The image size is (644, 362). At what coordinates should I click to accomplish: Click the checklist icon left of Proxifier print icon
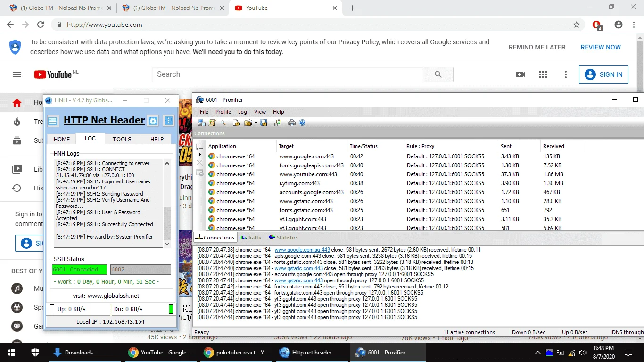(x=278, y=123)
